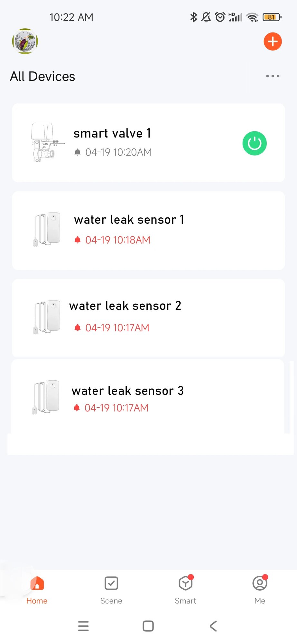Open water leak sensor 2 entry
Image resolution: width=297 pixels, height=644 pixels.
tap(148, 318)
